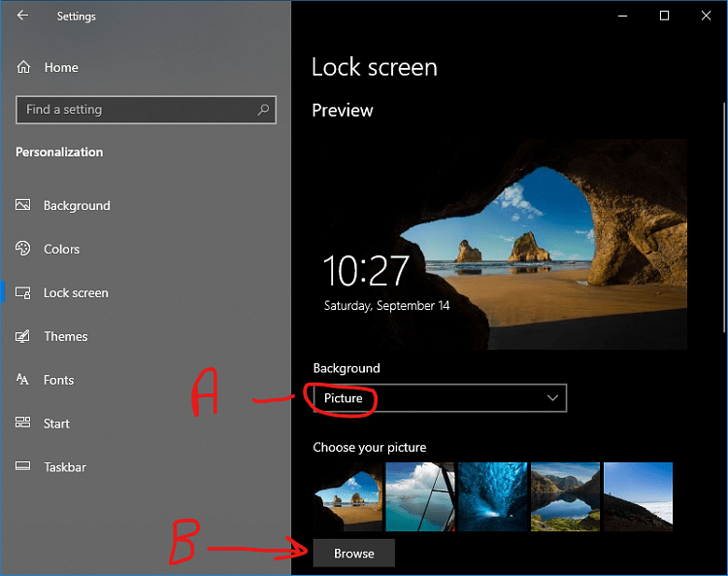Choose the hillside above clouds thumbnail
728x576 pixels.
[638, 496]
